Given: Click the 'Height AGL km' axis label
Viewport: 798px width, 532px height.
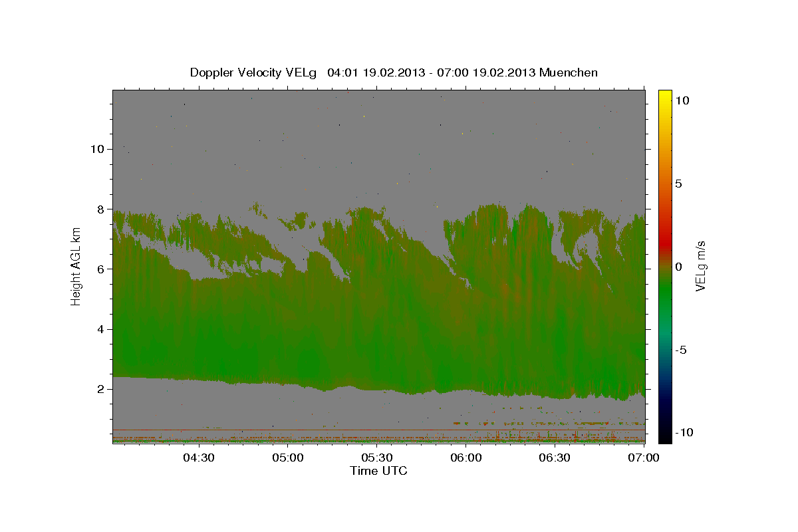Looking at the screenshot, I should coord(76,267).
